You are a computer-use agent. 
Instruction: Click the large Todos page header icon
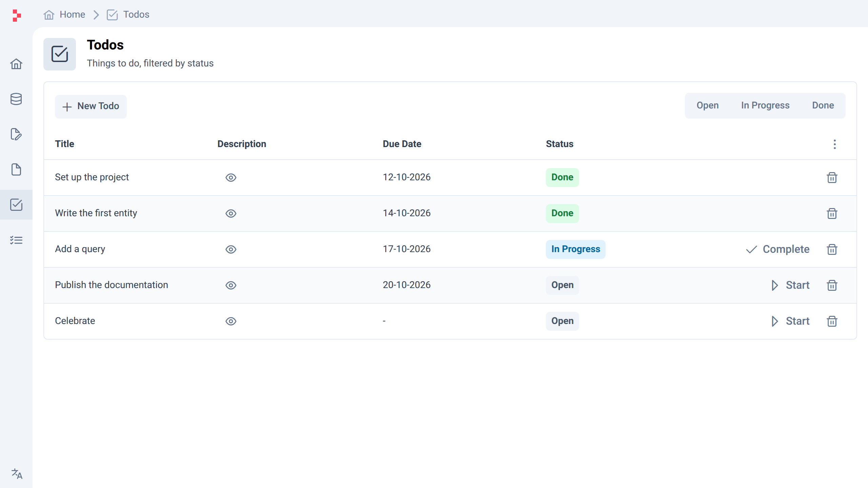point(60,54)
